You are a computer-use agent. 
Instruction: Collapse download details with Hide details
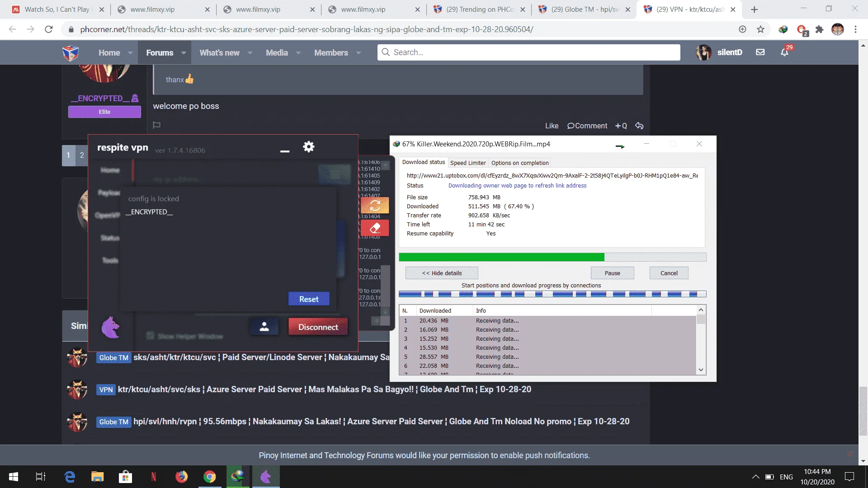click(442, 273)
